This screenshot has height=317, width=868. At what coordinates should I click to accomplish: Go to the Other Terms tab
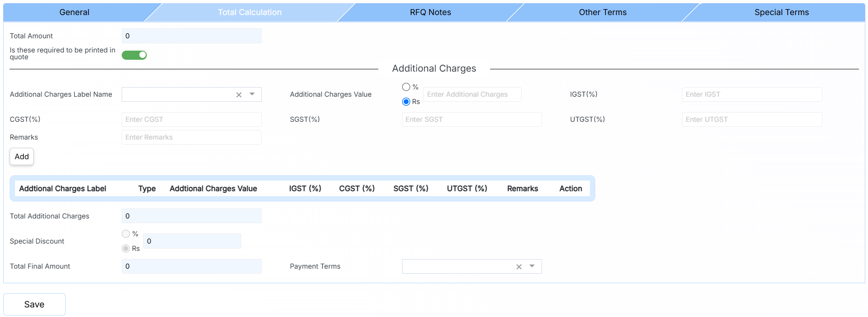pos(602,12)
